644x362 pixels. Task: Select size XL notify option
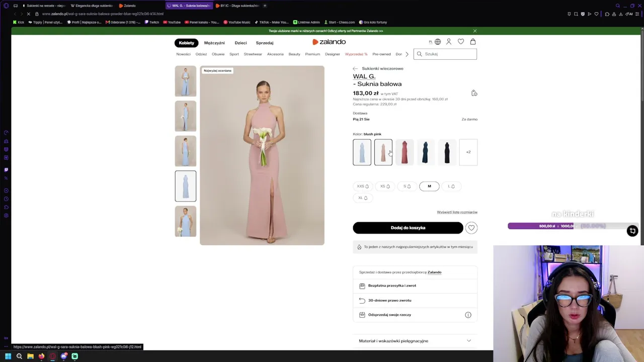tap(363, 198)
